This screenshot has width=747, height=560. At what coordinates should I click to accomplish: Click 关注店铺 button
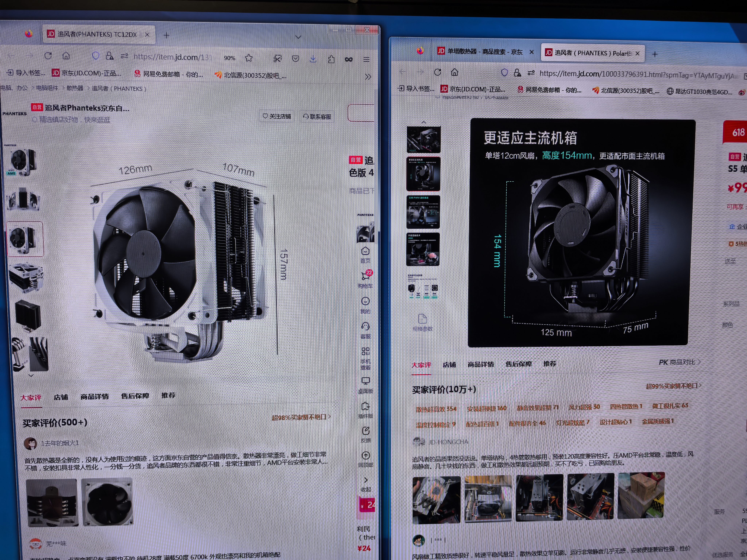[x=277, y=116]
